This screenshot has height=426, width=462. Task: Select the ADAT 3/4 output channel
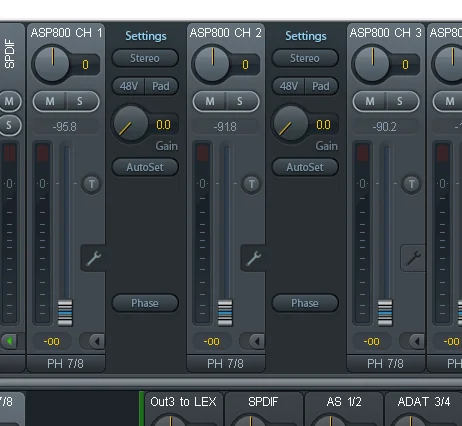(424, 402)
